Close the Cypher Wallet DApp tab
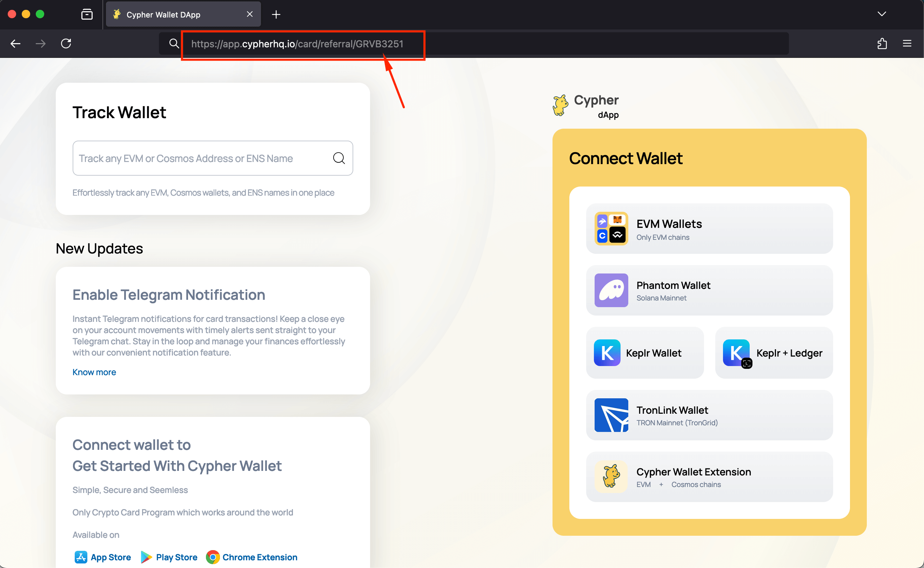Image resolution: width=924 pixels, height=568 pixels. click(x=249, y=14)
